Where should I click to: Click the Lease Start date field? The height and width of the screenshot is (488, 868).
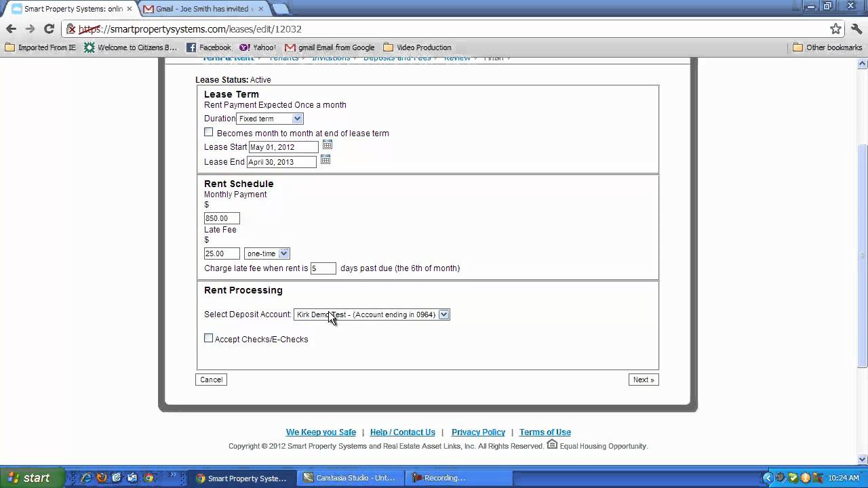pos(283,147)
